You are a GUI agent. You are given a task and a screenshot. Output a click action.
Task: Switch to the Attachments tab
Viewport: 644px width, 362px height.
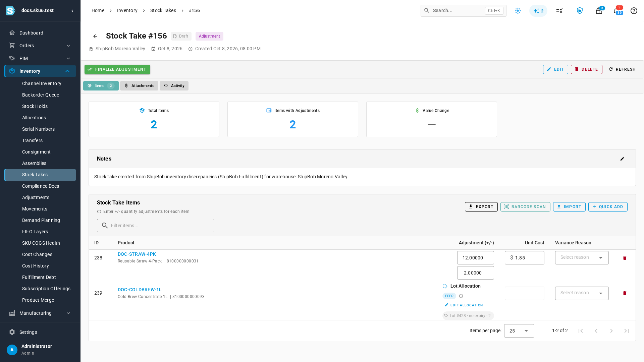pos(139,86)
